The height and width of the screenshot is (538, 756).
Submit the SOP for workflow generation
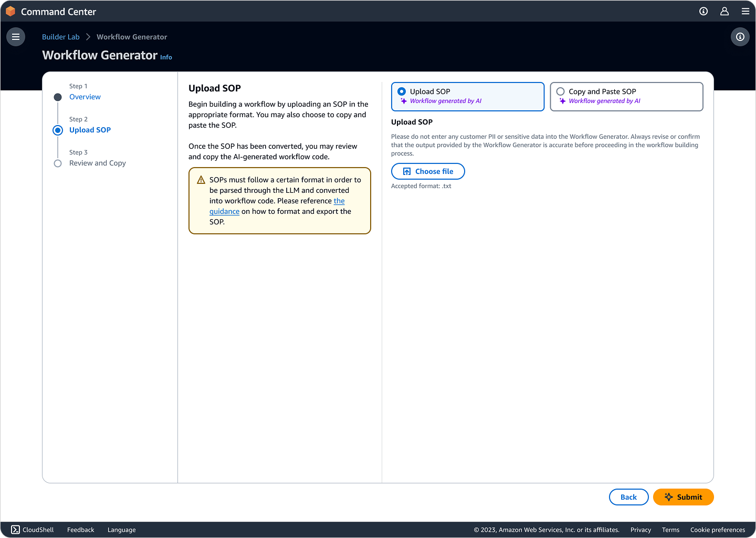(683, 497)
